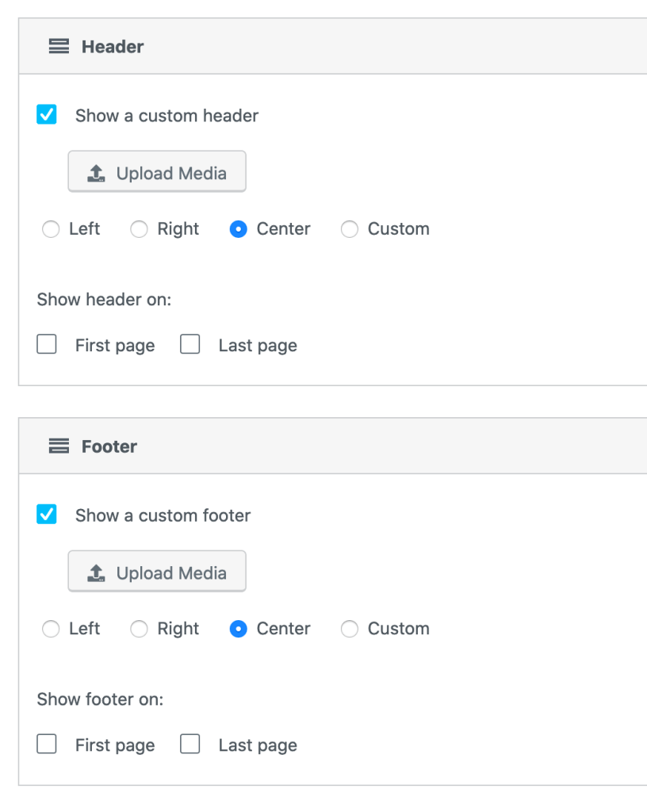Select Left alignment for the footer
This screenshot has width=647, height=812.
tap(51, 629)
